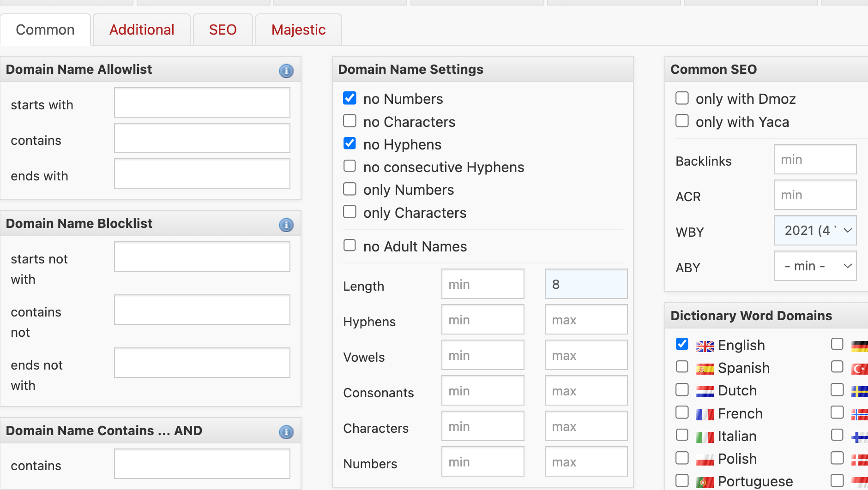Open the Domain Name Allowlist info icon
Image resolution: width=868 pixels, height=490 pixels.
(286, 71)
